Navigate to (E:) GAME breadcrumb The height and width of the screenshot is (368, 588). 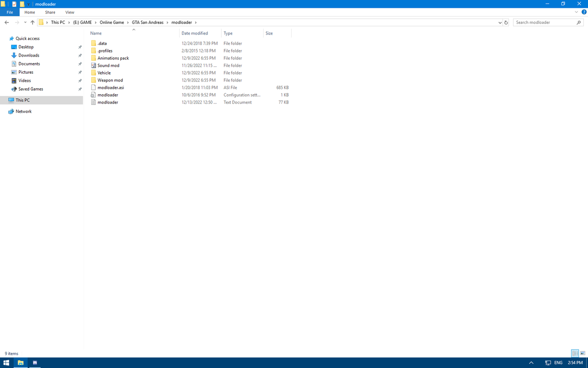click(82, 22)
